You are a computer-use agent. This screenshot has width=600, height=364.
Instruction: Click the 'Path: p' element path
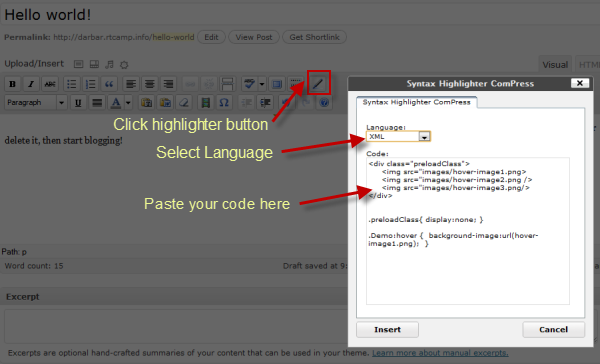pos(14,252)
